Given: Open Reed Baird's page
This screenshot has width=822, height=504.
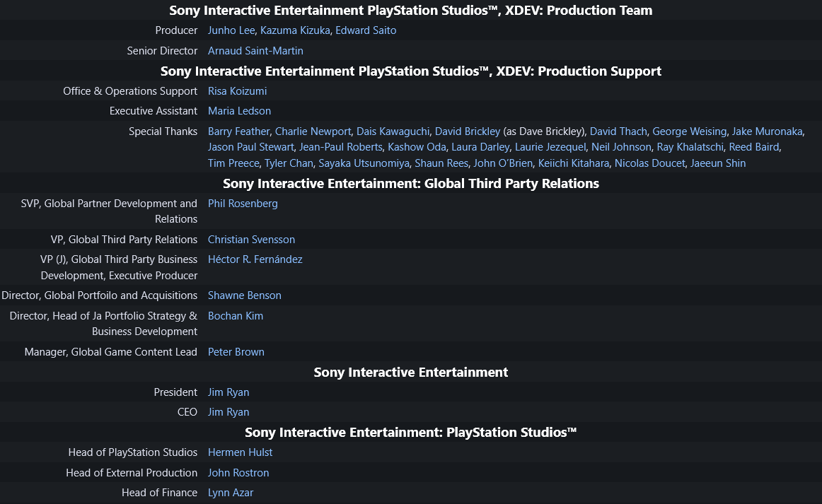Looking at the screenshot, I should point(754,147).
